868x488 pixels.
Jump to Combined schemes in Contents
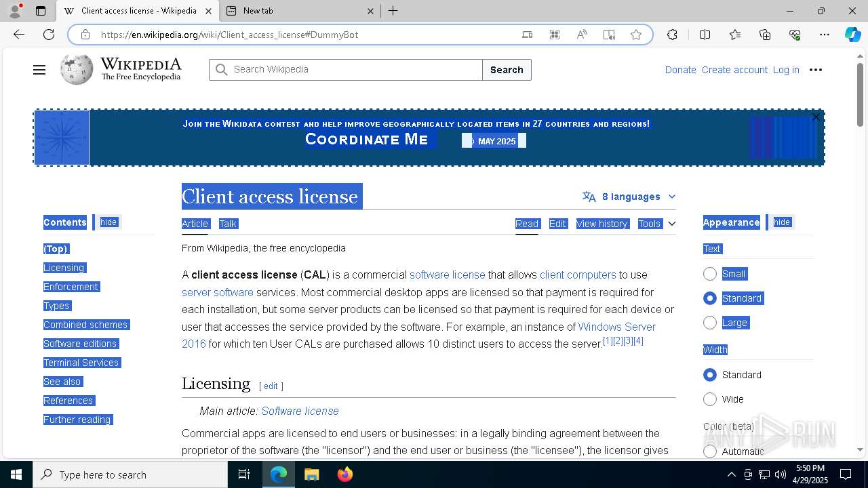coord(85,325)
